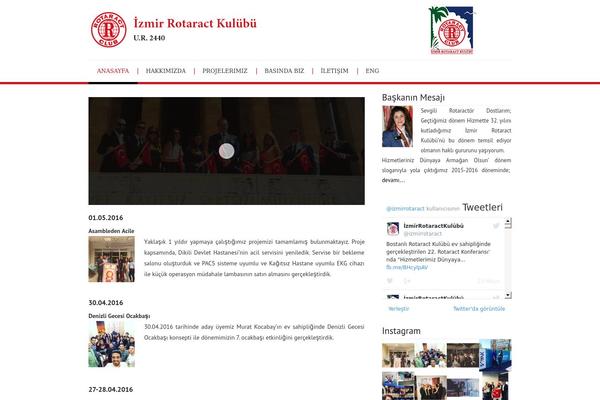
Task: Click Twitter'da görüntüle link
Action: [x=479, y=309]
